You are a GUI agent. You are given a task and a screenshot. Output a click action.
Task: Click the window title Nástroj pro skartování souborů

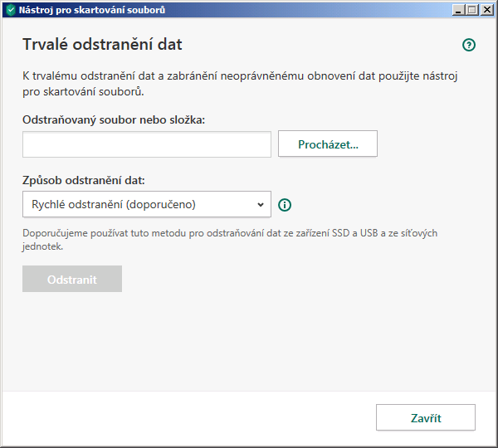coord(92,10)
